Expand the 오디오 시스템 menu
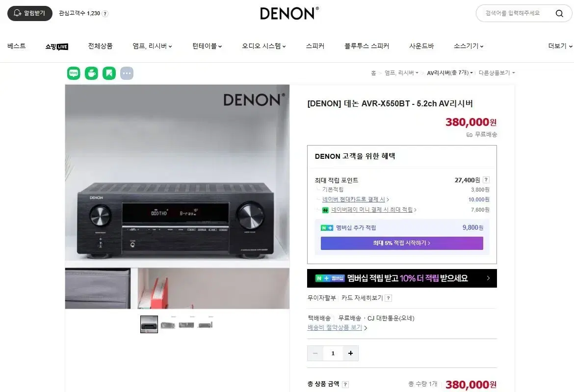This screenshot has height=392, width=574. pos(264,46)
